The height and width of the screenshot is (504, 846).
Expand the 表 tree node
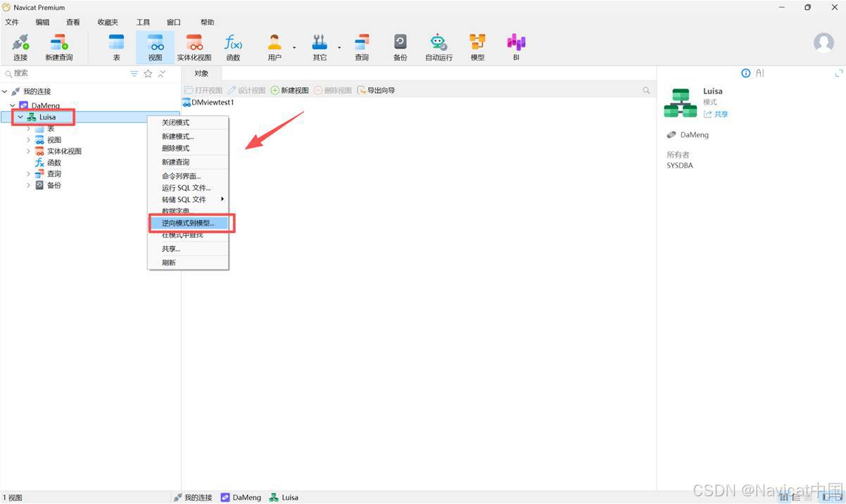(x=29, y=129)
